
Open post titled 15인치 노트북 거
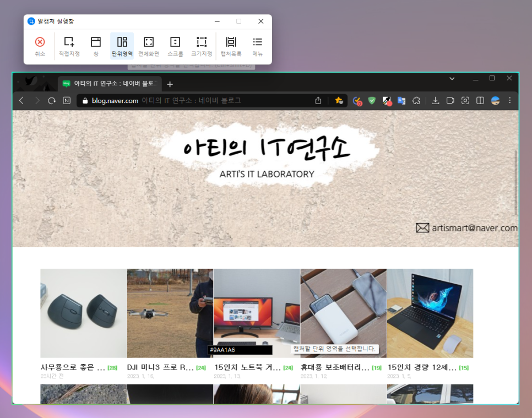[247, 367]
